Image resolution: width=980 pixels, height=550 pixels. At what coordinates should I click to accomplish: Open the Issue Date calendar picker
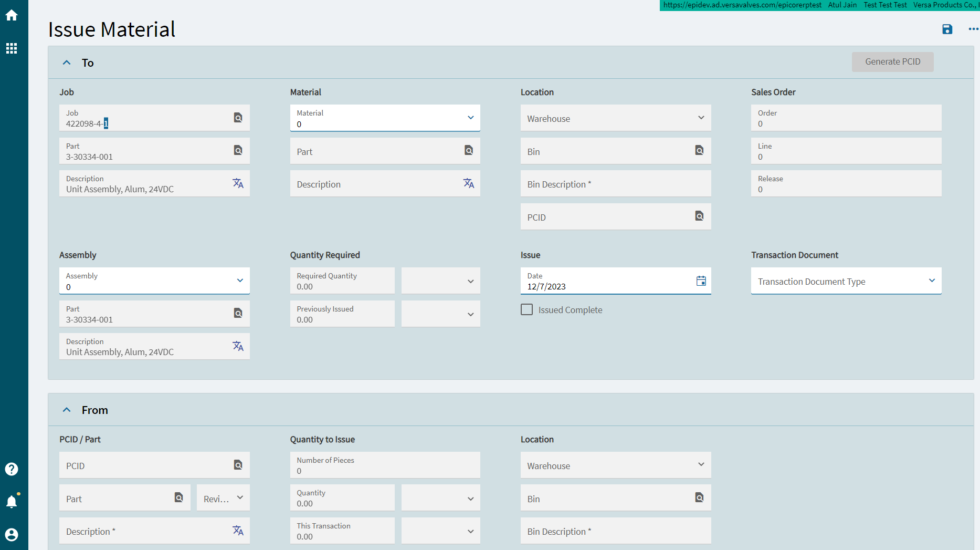coord(701,281)
